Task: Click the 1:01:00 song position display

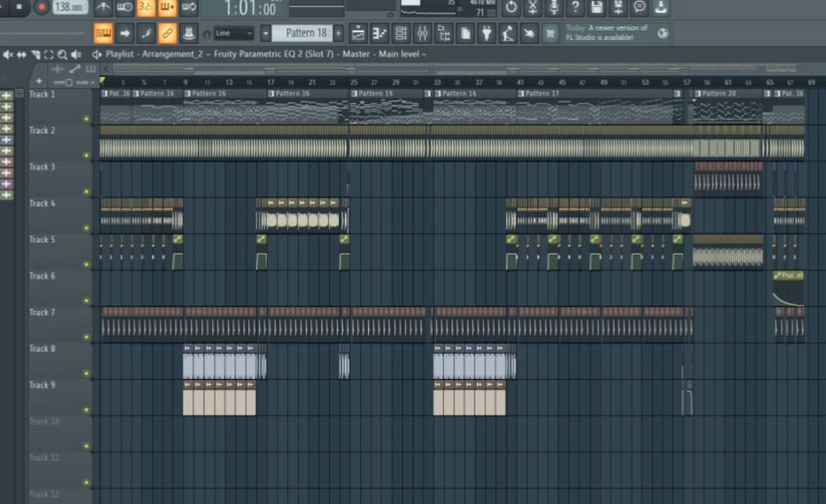Action: tap(249, 8)
